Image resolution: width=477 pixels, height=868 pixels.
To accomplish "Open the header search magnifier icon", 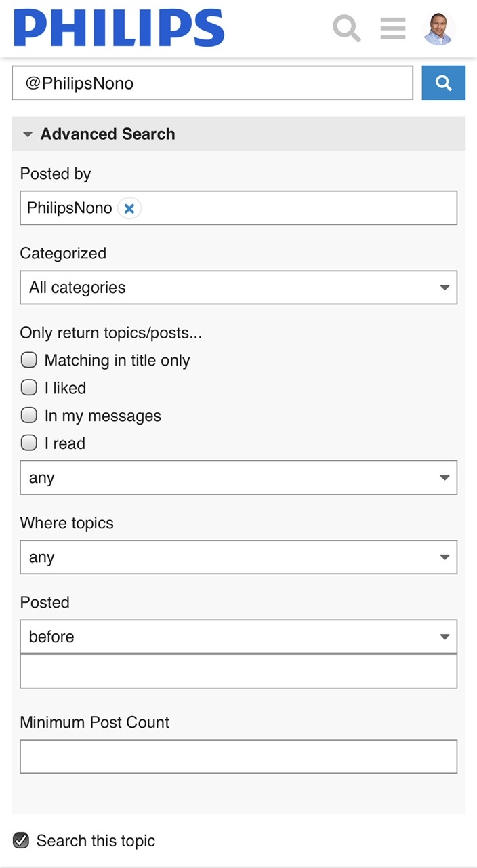I will [x=346, y=28].
